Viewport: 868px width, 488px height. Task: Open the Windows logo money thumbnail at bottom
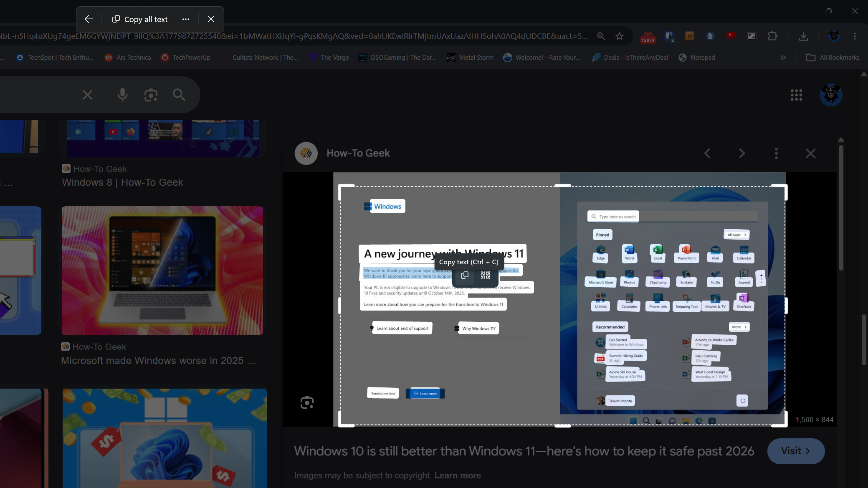click(x=164, y=438)
